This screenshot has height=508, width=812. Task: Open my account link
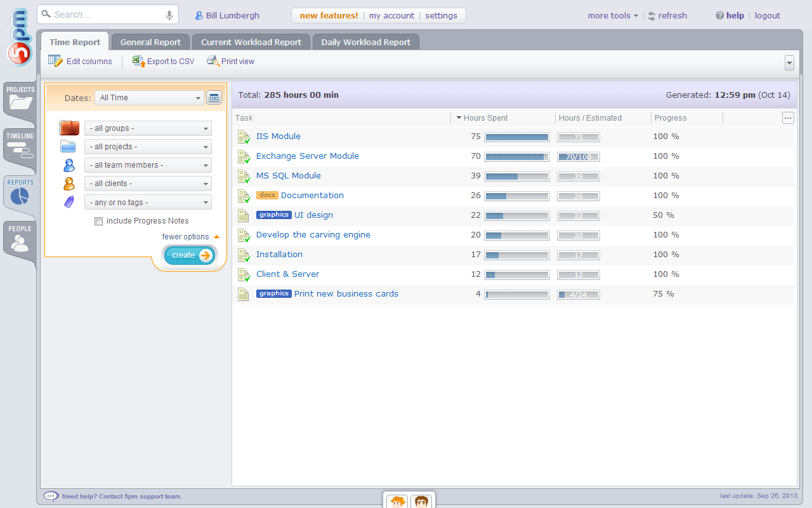click(391, 15)
